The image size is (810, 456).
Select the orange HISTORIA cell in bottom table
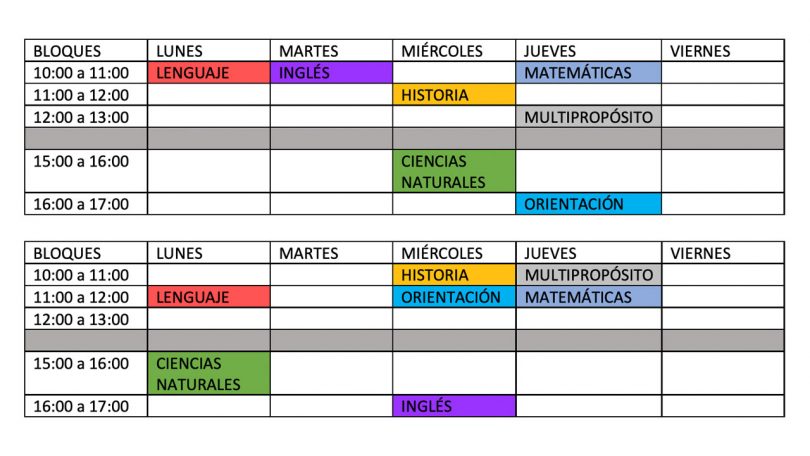[x=454, y=275]
